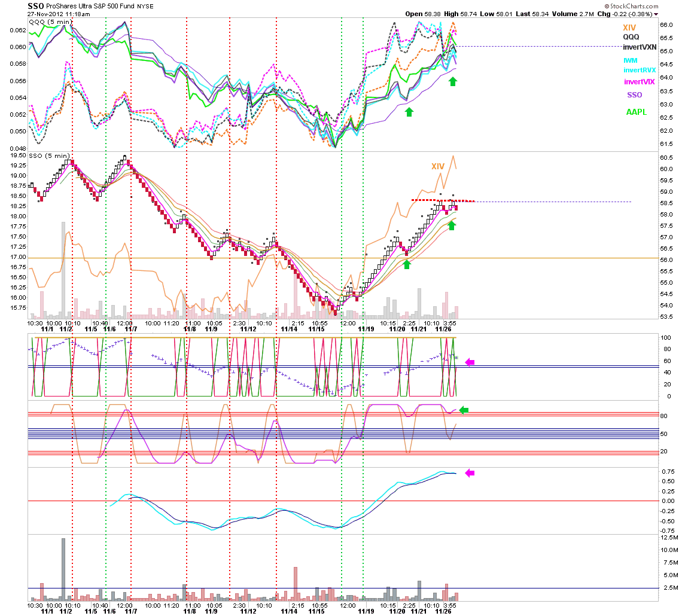The width and height of the screenshot is (688, 616).
Task: Open the StockCharts.com copyright link
Action: click(x=631, y=6)
